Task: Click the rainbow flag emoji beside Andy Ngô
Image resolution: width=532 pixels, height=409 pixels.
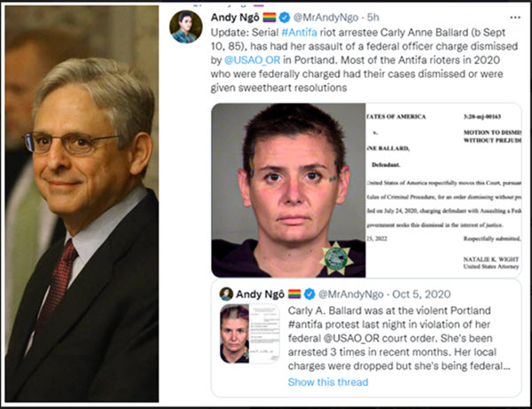Action: pos(270,18)
